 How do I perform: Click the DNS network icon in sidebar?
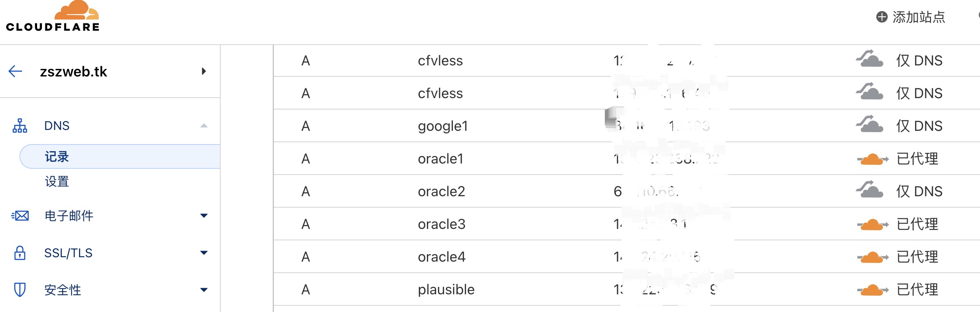coord(20,126)
